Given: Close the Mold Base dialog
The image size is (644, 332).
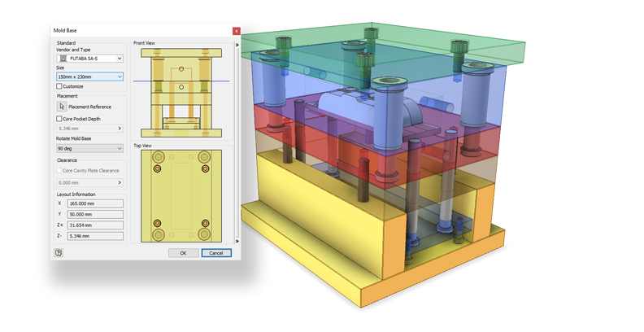Looking at the screenshot, I should click(x=236, y=31).
